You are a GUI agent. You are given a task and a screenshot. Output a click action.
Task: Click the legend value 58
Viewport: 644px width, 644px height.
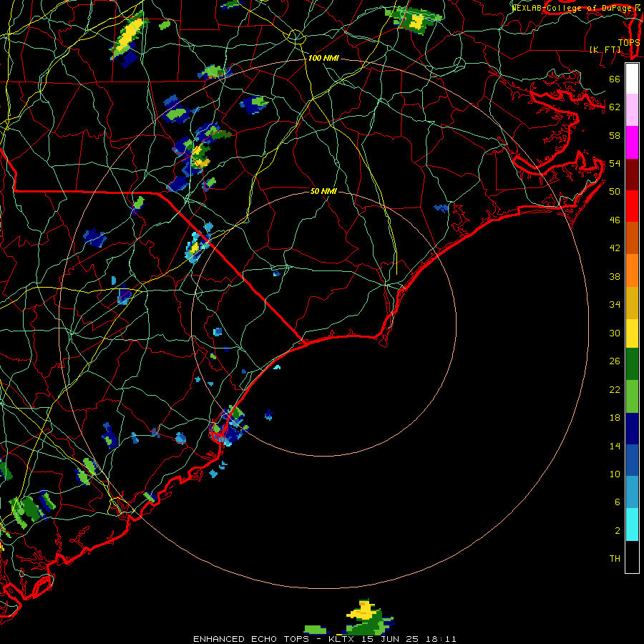615,135
